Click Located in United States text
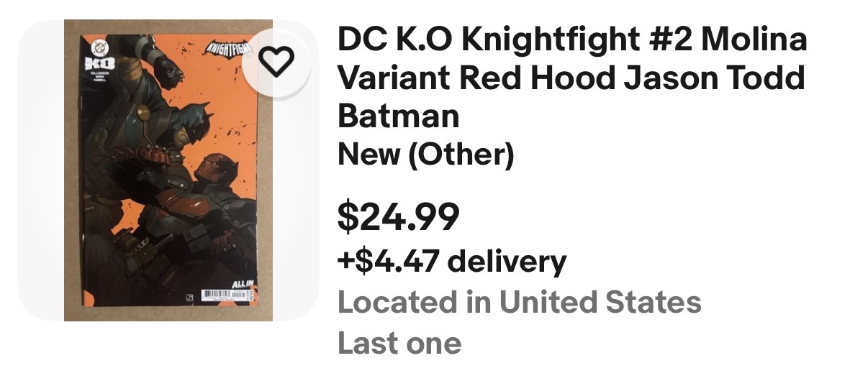This screenshot has width=868, height=376. [519, 303]
